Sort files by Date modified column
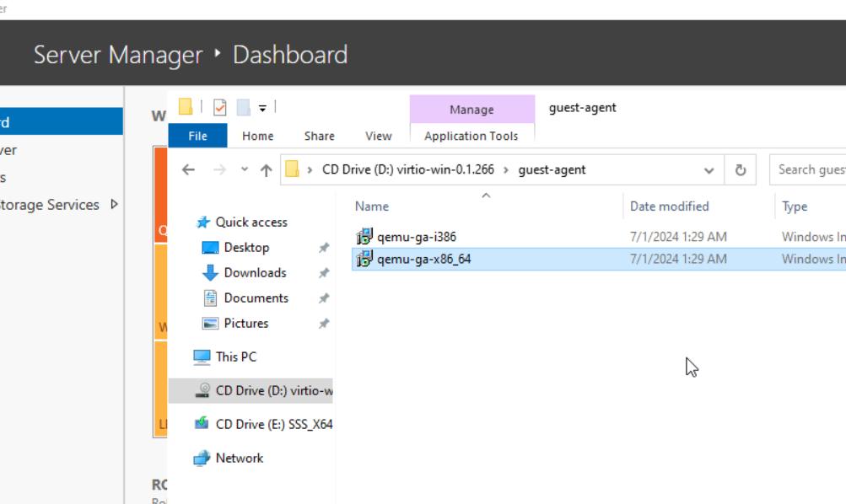The width and height of the screenshot is (846, 504). pyautogui.click(x=669, y=206)
